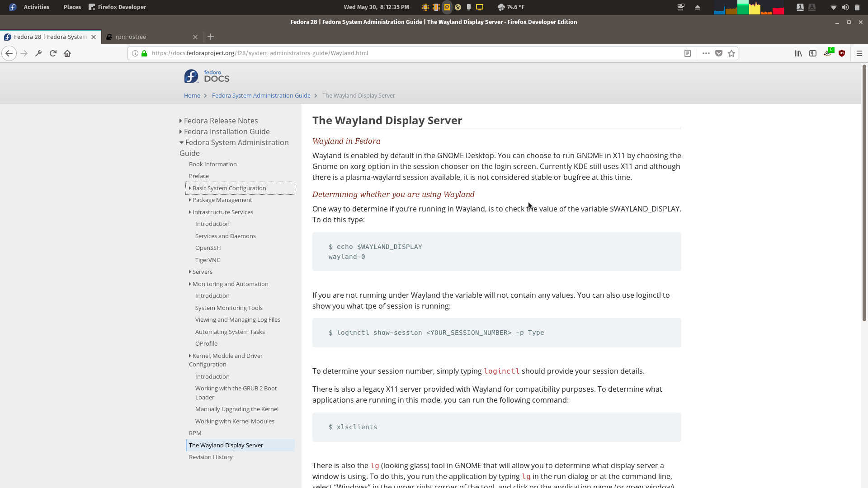Open a new browser tab
This screenshot has height=488, width=868.
pyautogui.click(x=211, y=37)
